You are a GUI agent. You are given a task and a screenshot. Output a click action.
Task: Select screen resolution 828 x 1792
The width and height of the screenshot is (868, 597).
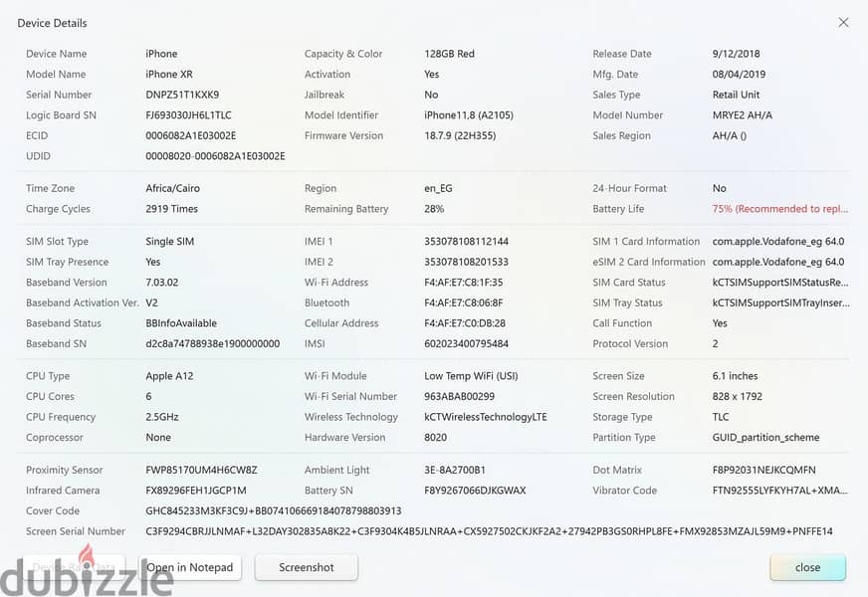coord(737,396)
